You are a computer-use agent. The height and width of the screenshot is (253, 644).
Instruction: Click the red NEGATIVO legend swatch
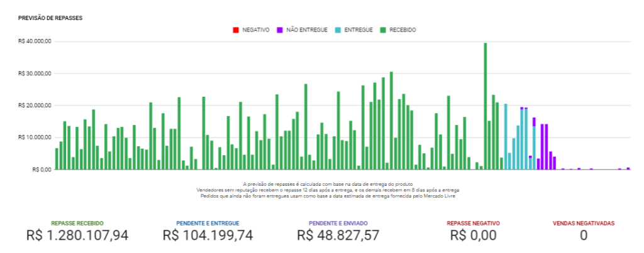[235, 30]
